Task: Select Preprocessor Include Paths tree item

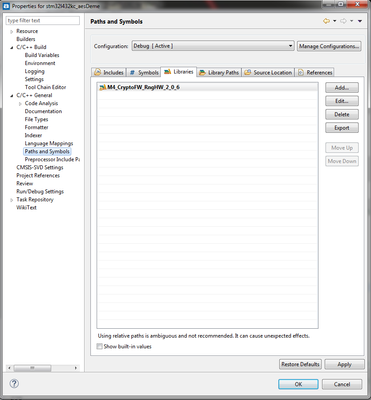Action: pos(52,159)
